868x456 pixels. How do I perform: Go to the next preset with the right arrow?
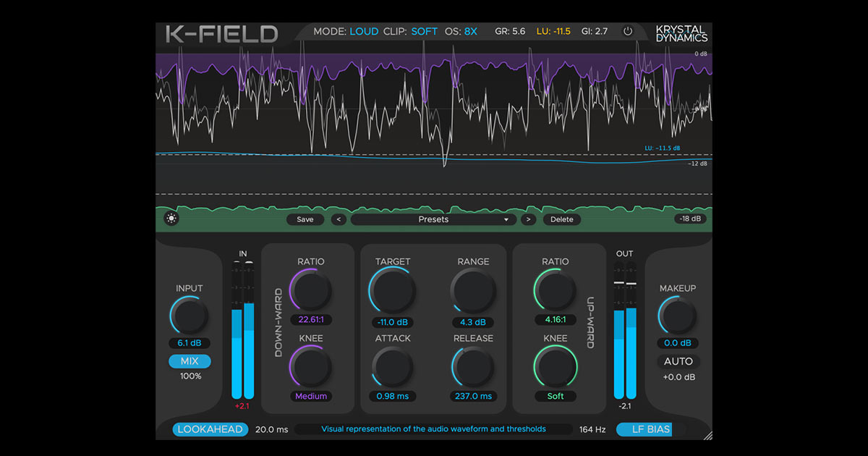pos(529,219)
